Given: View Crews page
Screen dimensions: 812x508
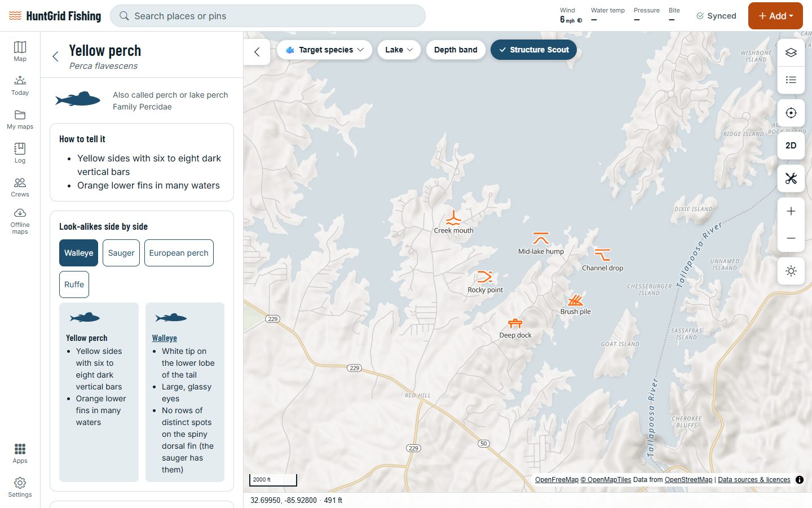Looking at the screenshot, I should tap(20, 187).
